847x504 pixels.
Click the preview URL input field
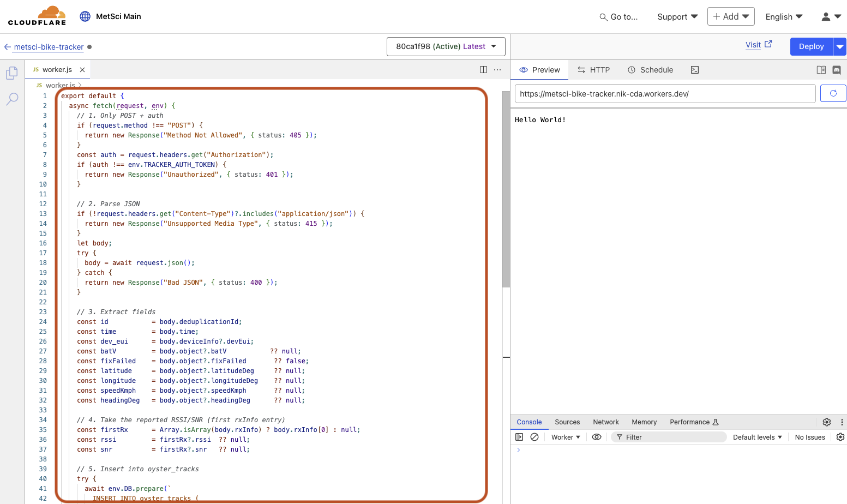pyautogui.click(x=665, y=94)
